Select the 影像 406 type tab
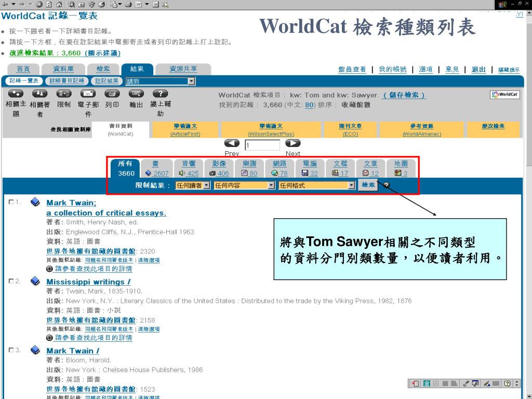Viewport: 532px width, 399px height. coord(219,168)
